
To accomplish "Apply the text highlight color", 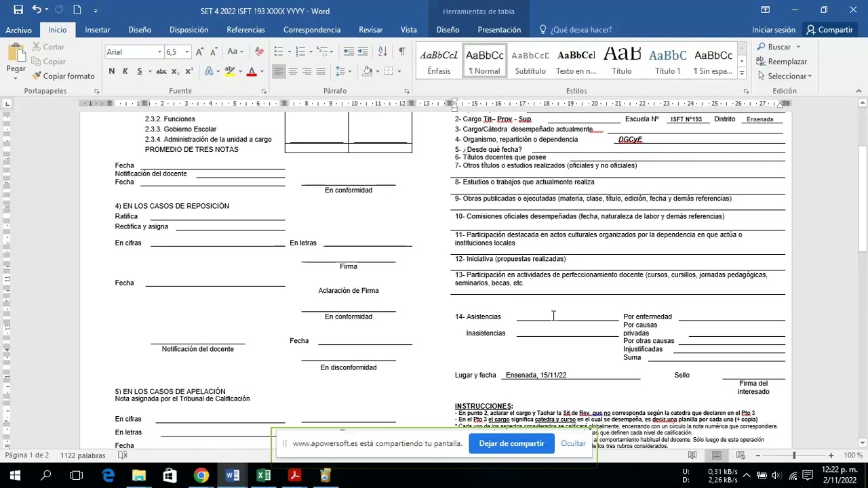I will click(x=230, y=71).
